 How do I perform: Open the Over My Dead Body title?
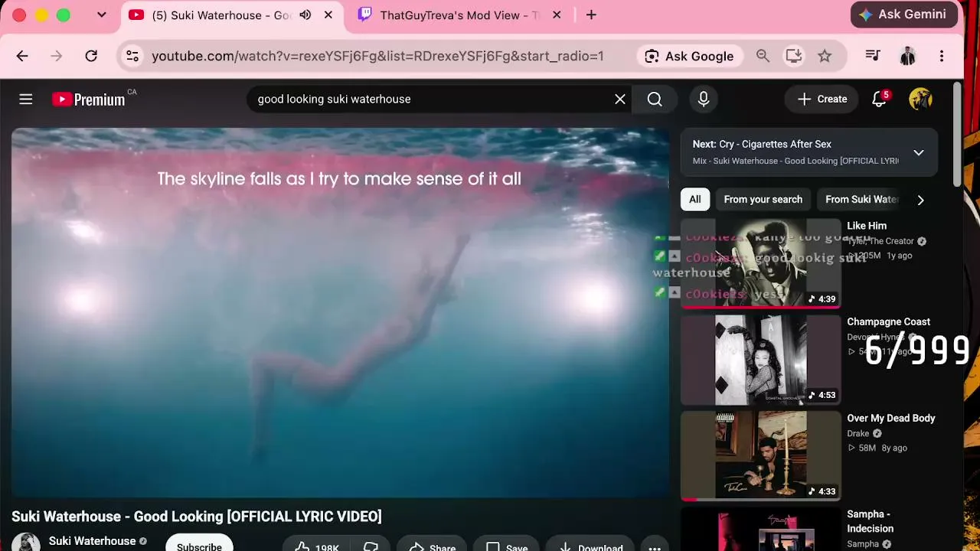click(891, 418)
